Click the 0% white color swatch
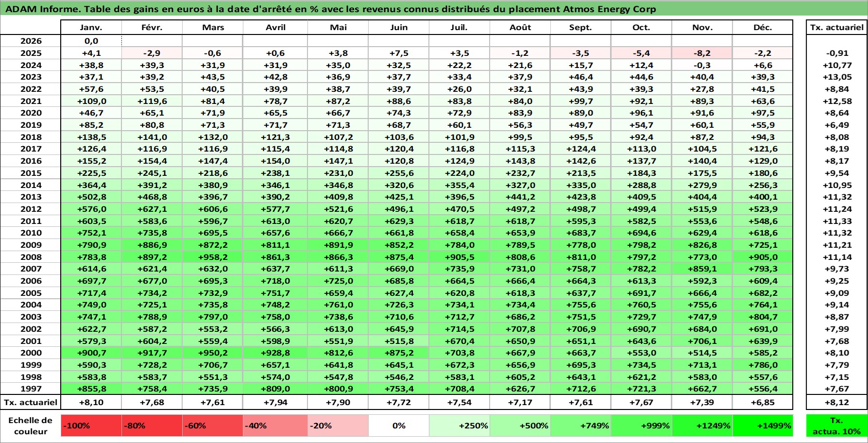The width and height of the screenshot is (868, 443). tap(399, 426)
